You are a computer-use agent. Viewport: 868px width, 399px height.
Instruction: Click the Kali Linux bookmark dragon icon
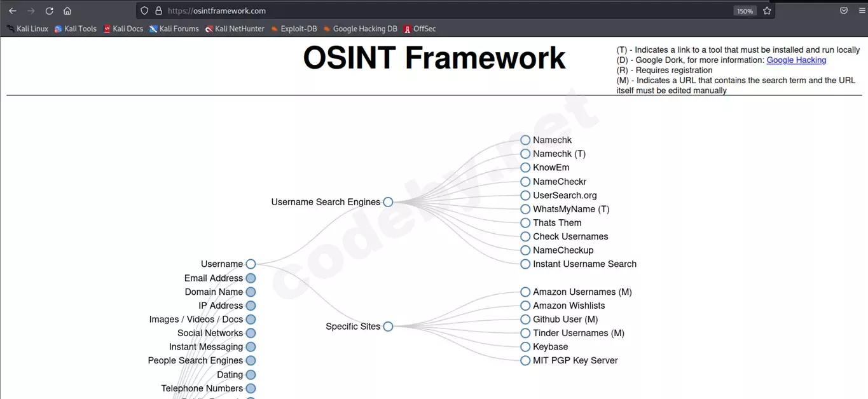pos(9,29)
